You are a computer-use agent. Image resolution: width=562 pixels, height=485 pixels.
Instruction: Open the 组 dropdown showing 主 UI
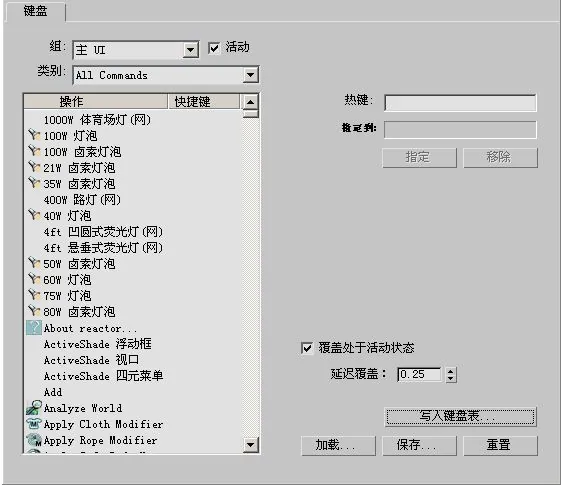coord(136,50)
